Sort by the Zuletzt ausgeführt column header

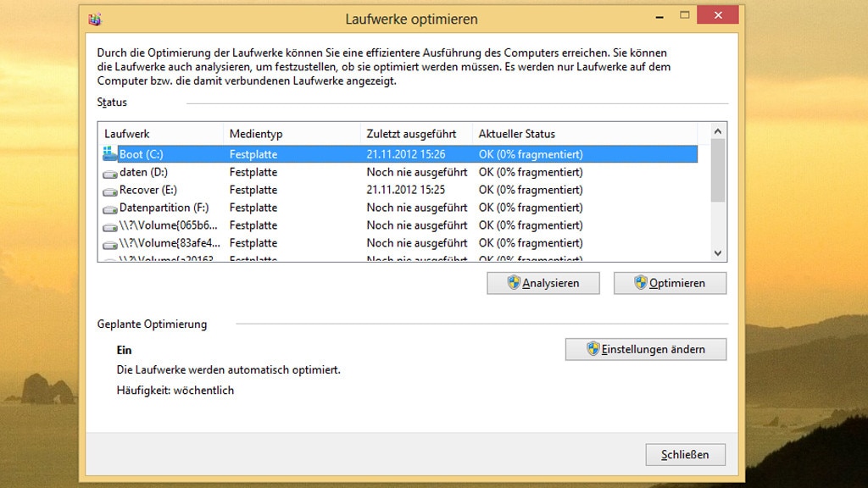(x=415, y=133)
